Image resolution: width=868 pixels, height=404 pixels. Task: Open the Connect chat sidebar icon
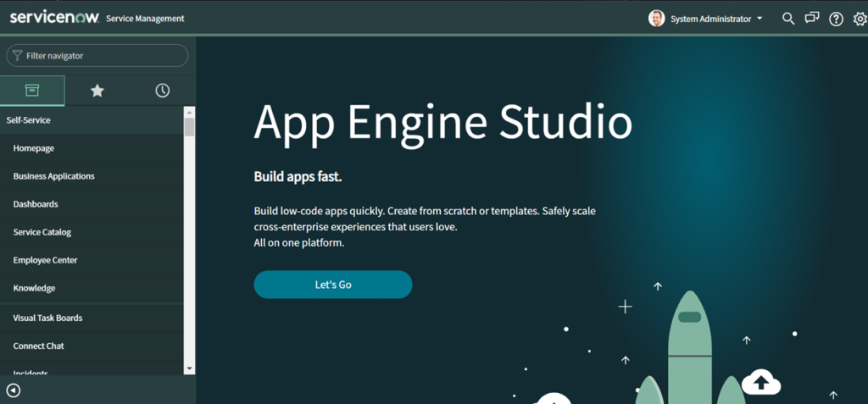pos(812,19)
